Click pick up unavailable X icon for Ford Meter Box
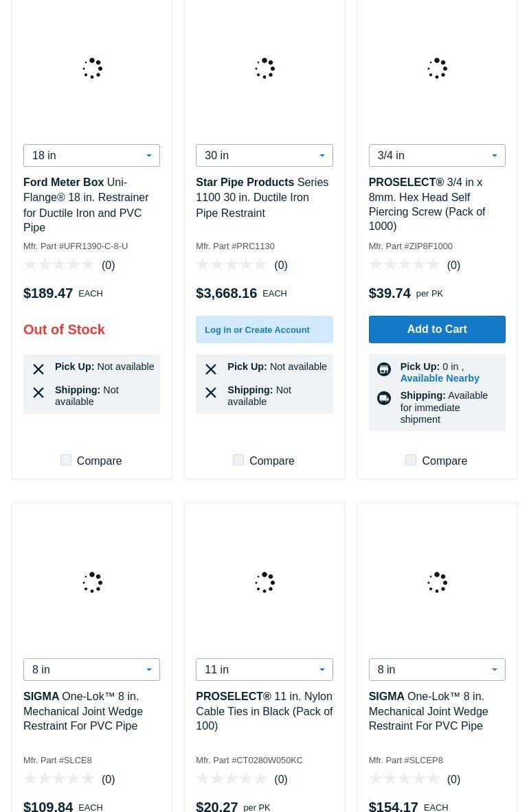 pyautogui.click(x=38, y=369)
